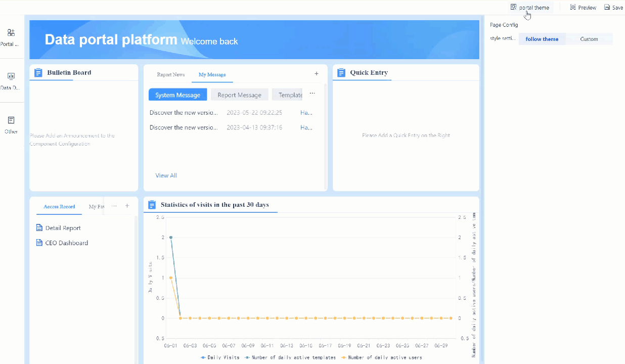The height and width of the screenshot is (364, 625).
Task: Click the Quick Entry panel icon
Action: [x=340, y=72]
